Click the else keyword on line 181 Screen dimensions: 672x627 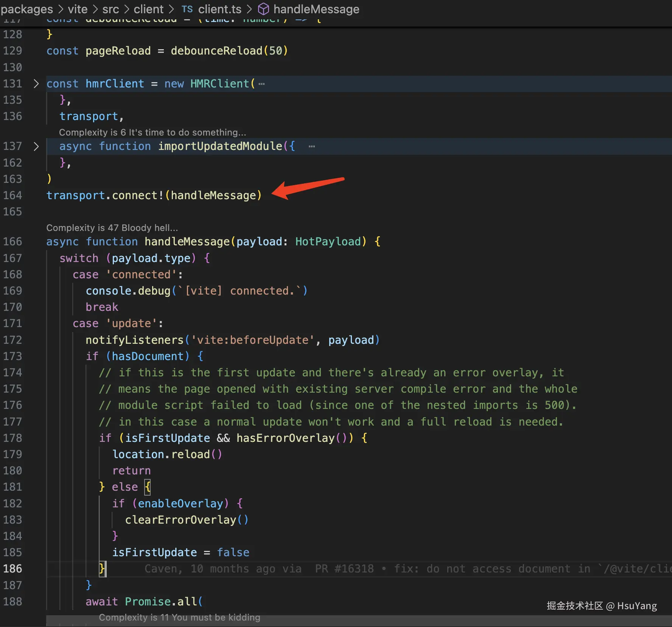pyautogui.click(x=124, y=487)
